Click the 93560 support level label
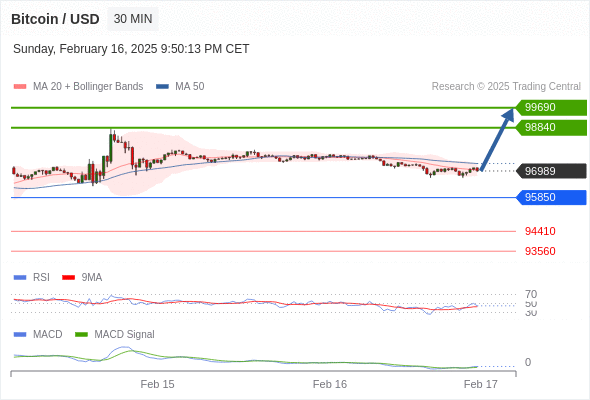Screen dimensions: 590x400 540,251
